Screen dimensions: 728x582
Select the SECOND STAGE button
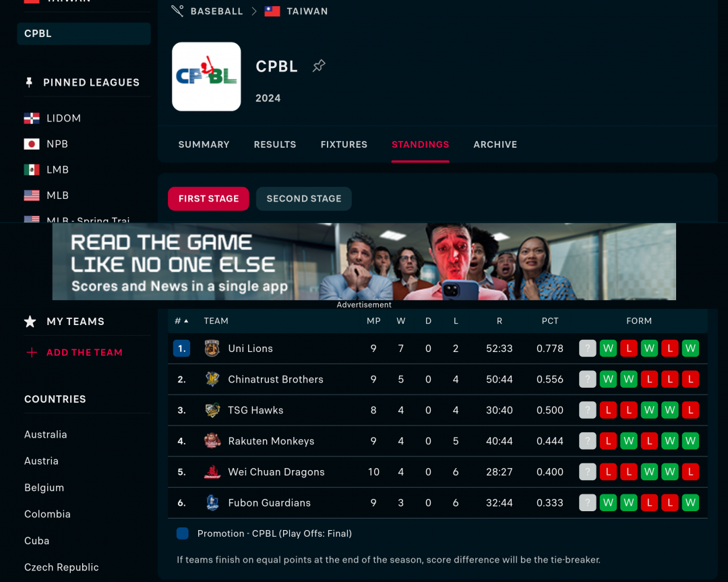coord(303,199)
